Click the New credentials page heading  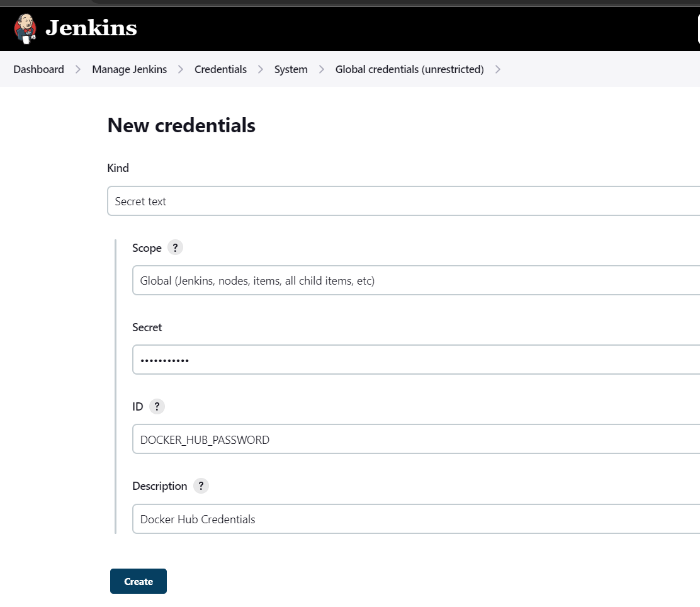[x=181, y=125]
